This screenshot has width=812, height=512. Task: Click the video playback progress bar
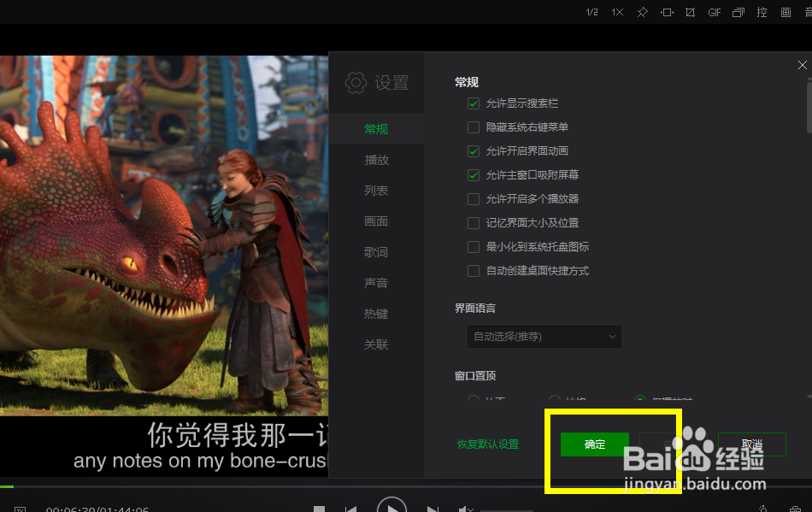(x=406, y=486)
